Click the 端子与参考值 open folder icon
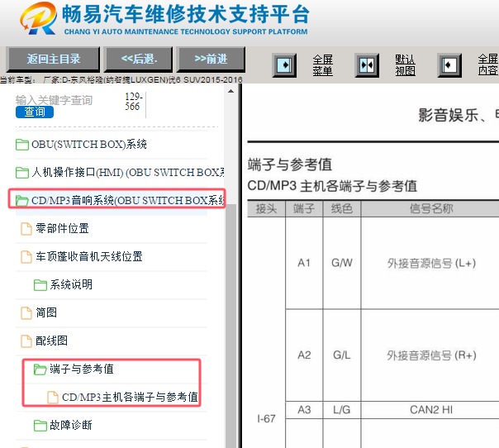Image resolution: width=499 pixels, height=448 pixels. [40, 369]
